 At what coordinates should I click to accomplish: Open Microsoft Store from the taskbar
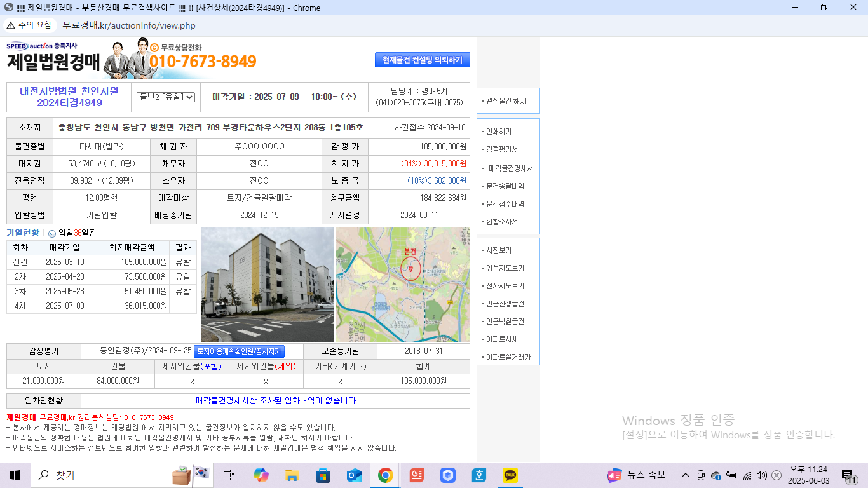(323, 475)
